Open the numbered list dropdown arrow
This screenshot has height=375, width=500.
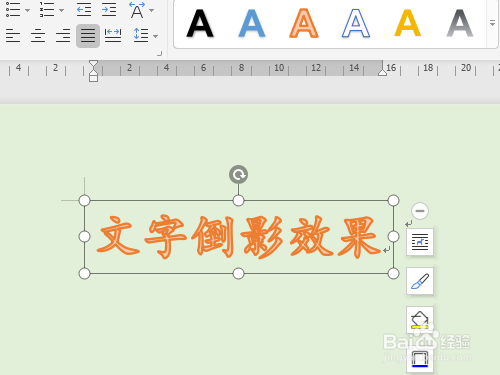pos(61,10)
